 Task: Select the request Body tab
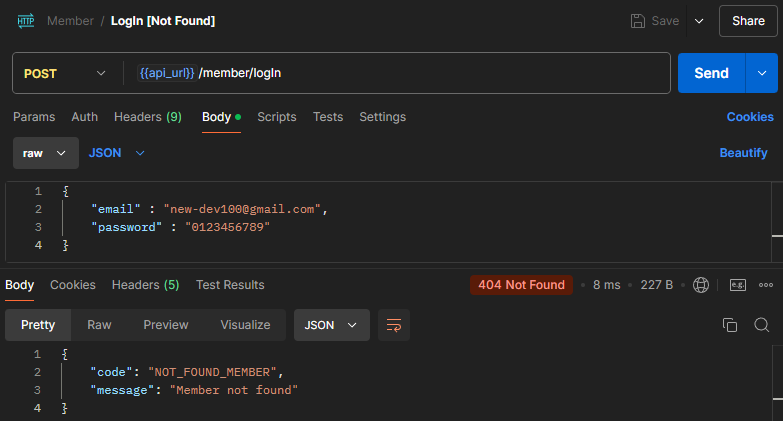(x=221, y=117)
